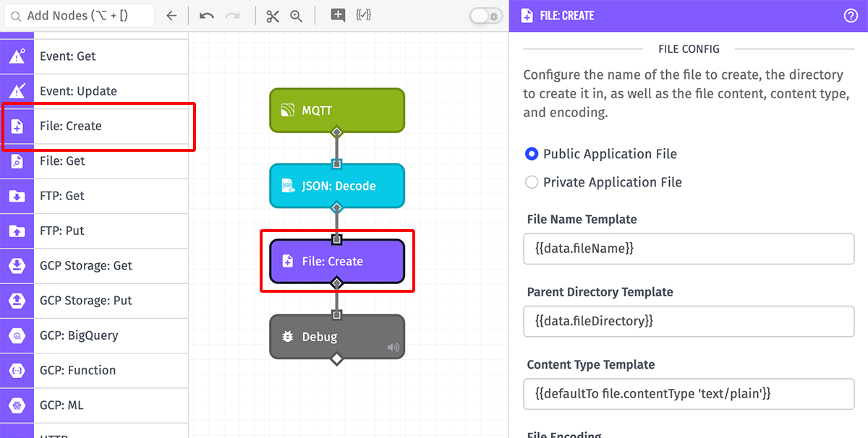Click the Parent Directory Template field

[x=688, y=322]
